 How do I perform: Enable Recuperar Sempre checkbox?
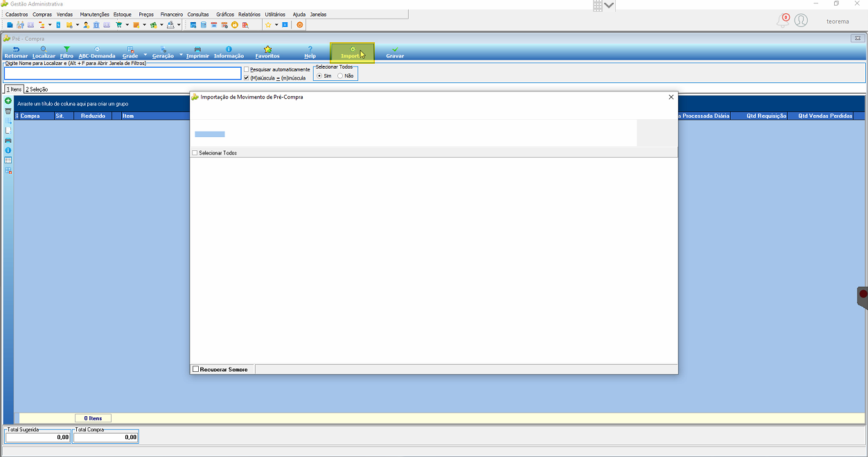click(195, 369)
